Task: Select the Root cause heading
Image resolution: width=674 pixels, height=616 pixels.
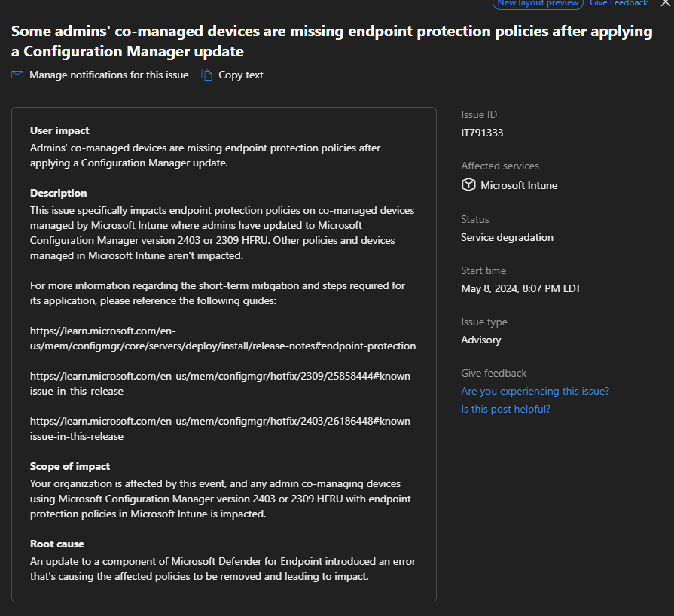Action: pyautogui.click(x=57, y=544)
